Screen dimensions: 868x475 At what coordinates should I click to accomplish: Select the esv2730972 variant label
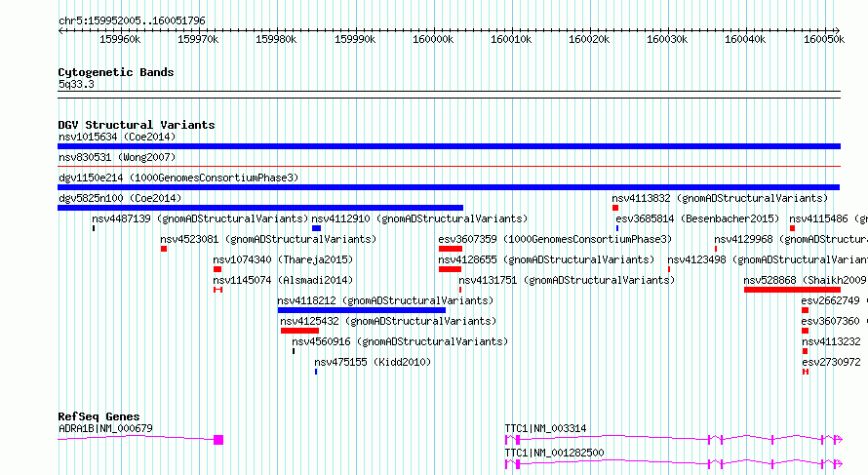[831, 362]
